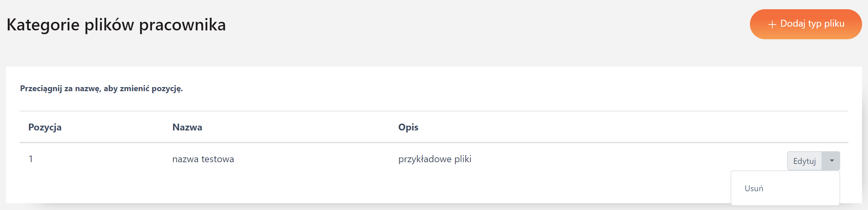Click the heading 'Kategorie plików pracownika'
Screen dimensions: 868x210
click(116, 25)
